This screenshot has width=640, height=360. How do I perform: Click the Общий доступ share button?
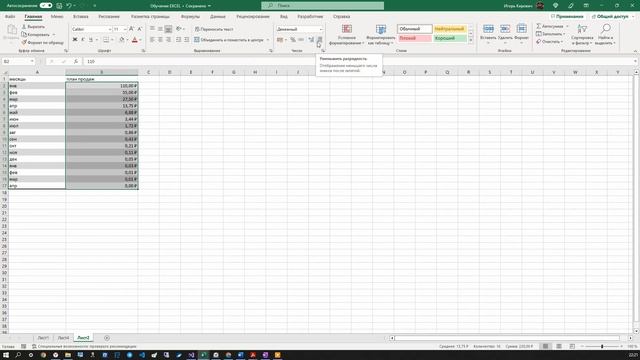pos(611,17)
